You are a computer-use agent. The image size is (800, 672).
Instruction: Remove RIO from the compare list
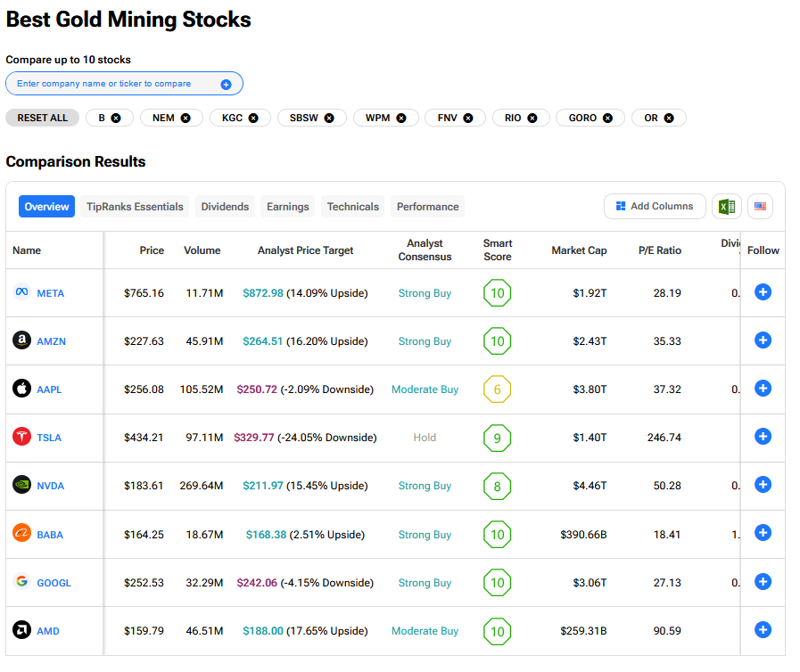[x=532, y=119]
